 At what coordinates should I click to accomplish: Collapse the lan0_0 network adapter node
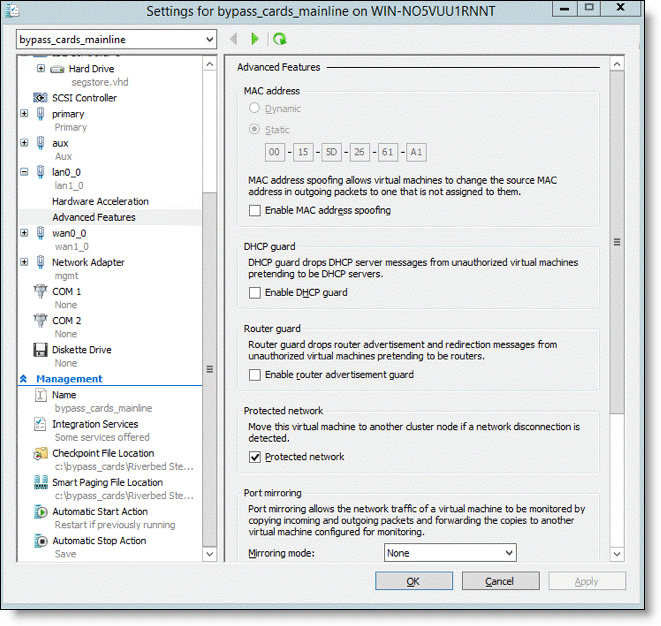(x=24, y=172)
